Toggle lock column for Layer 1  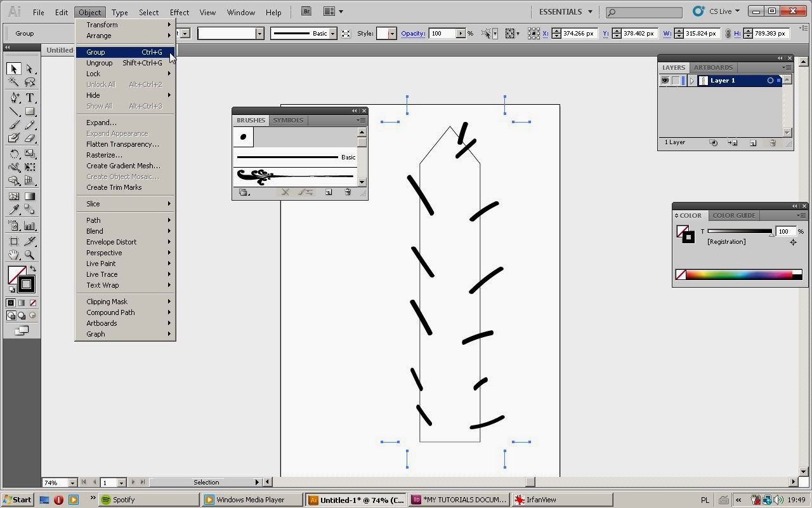[676, 81]
